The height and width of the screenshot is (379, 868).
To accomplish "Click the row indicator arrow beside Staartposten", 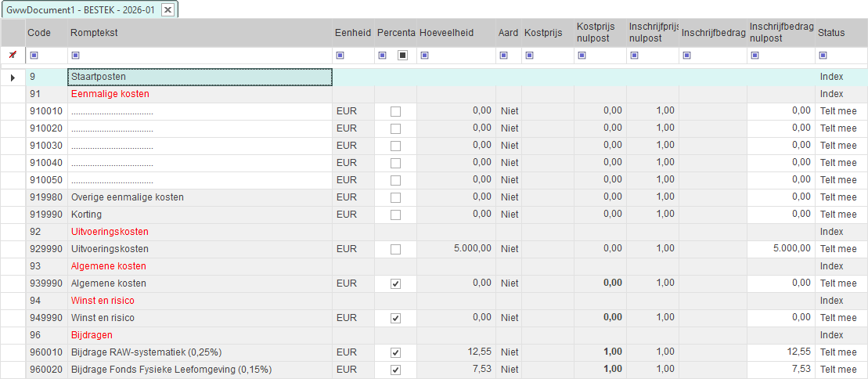I will 12,77.
